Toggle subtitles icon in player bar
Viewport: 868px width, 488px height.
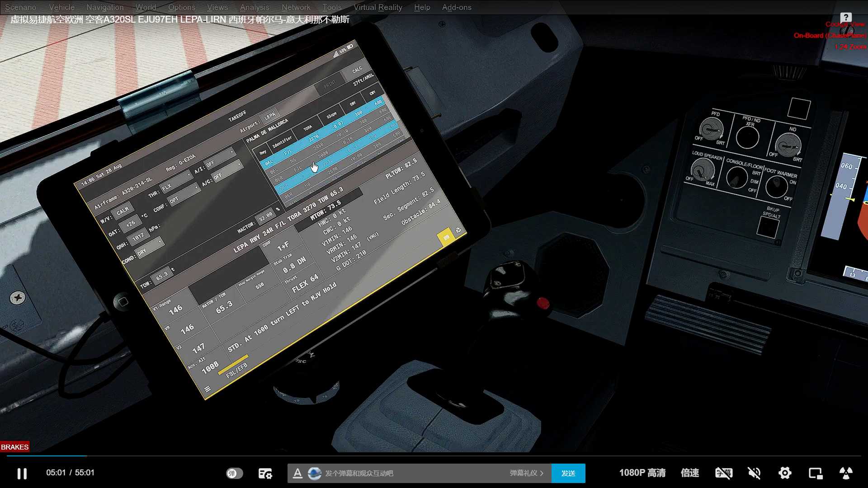(x=723, y=473)
